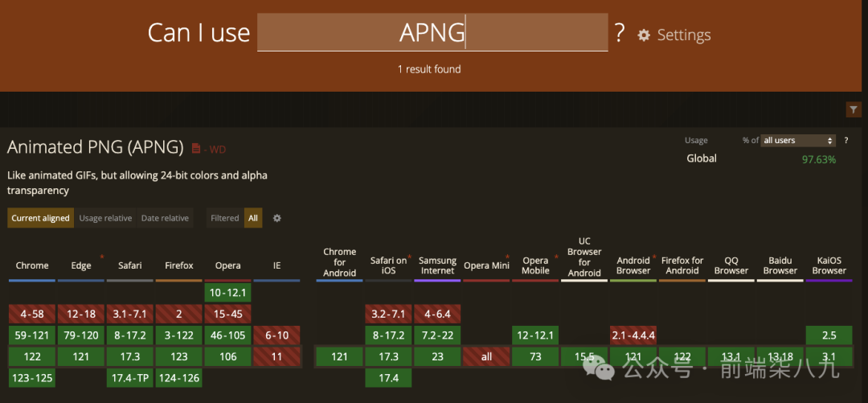This screenshot has height=403, width=868.
Task: Click the Safari column header
Action: click(x=129, y=265)
